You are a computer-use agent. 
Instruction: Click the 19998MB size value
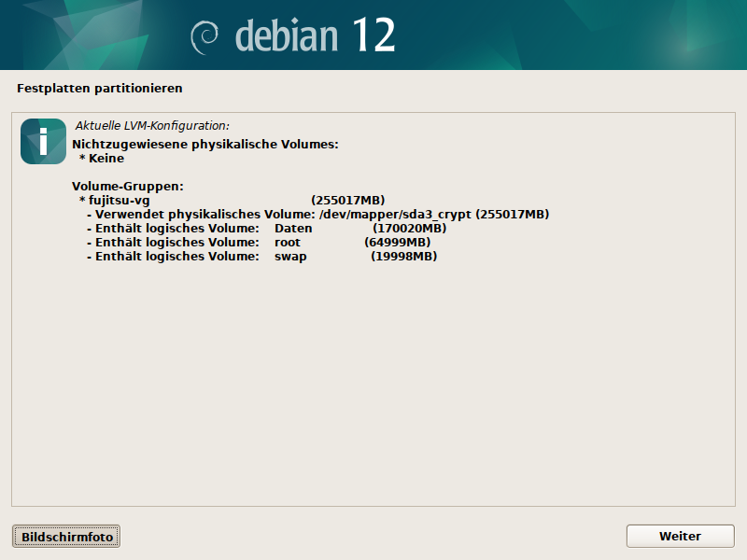pyautogui.click(x=403, y=257)
